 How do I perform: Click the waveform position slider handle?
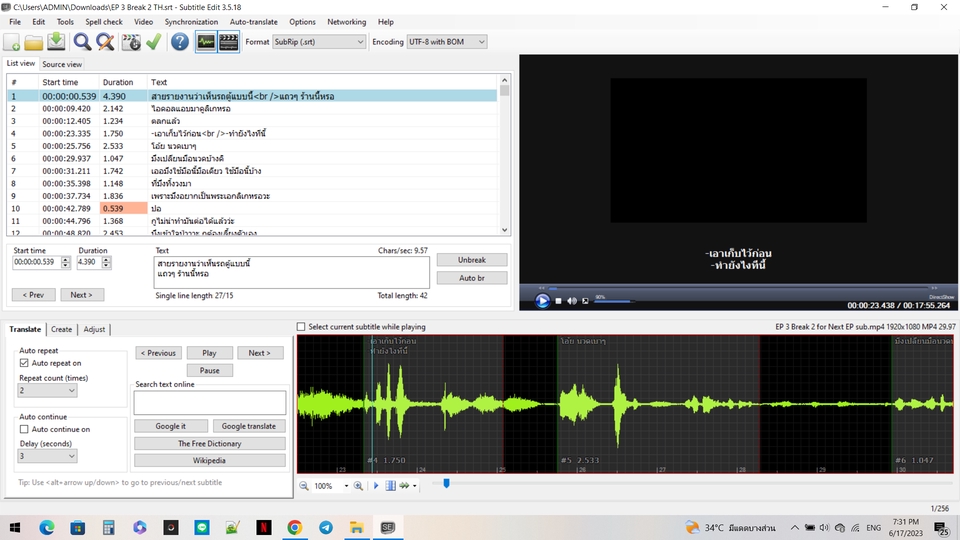pyautogui.click(x=446, y=483)
